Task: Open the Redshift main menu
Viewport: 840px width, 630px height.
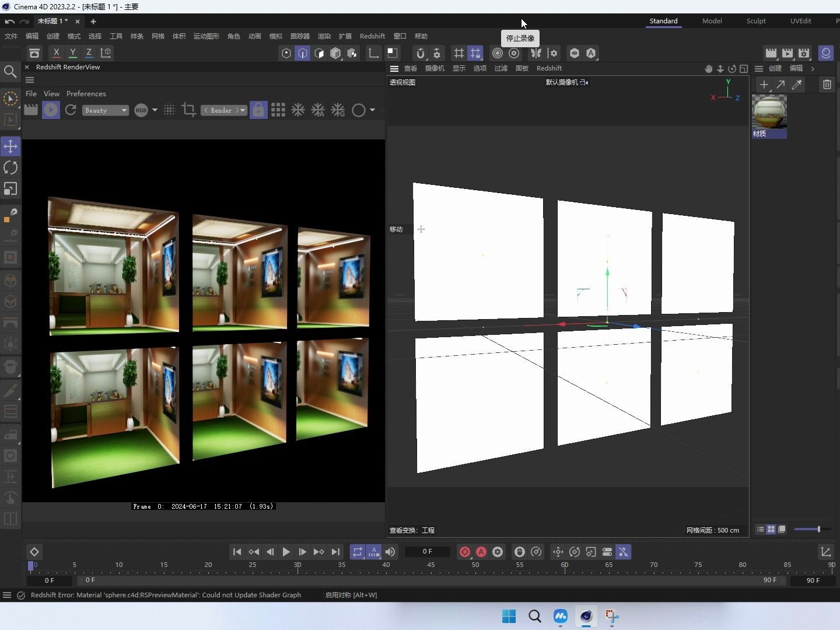Action: click(372, 36)
